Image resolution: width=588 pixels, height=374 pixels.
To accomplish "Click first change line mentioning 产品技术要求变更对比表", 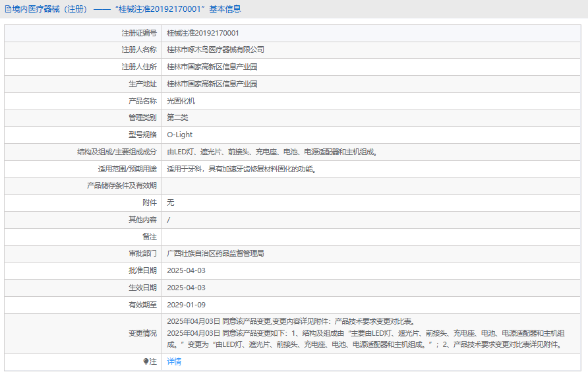I will pyautogui.click(x=291, y=321).
